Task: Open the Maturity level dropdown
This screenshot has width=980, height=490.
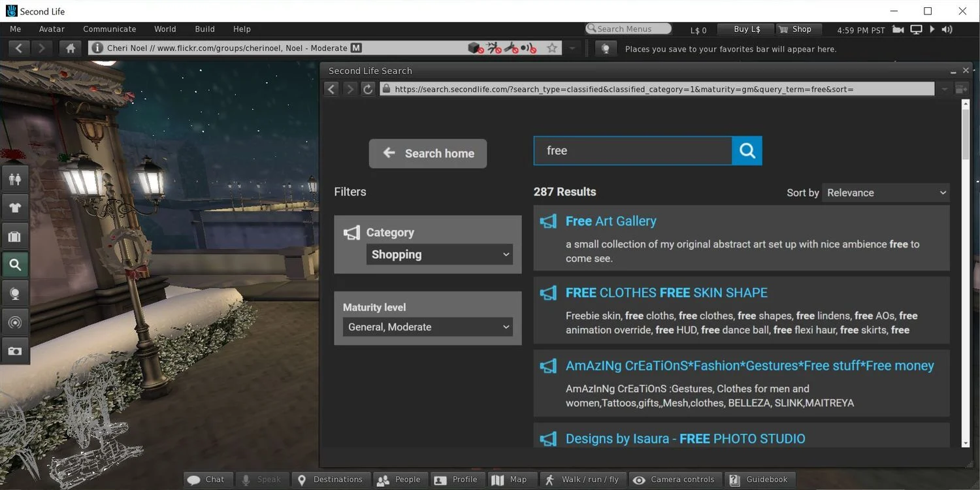Action: (x=428, y=327)
